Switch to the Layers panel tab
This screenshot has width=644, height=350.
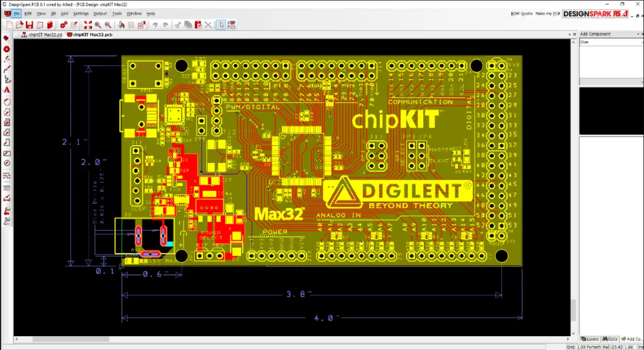[590, 339]
